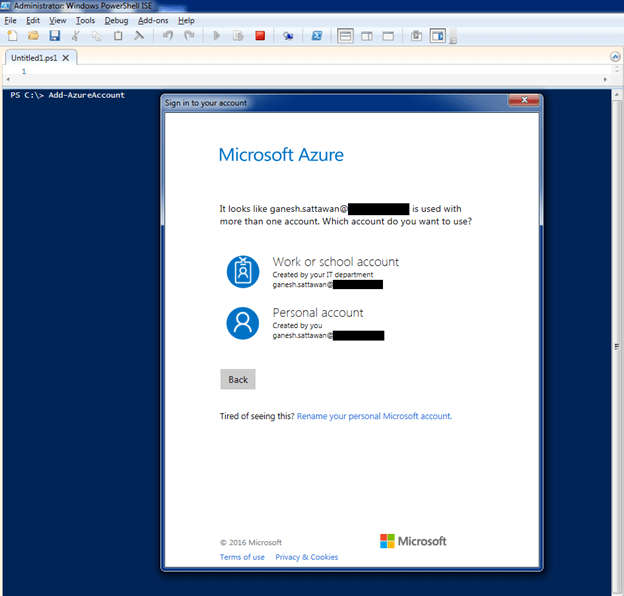Paste with the clipboard toolbar icon

click(x=118, y=36)
